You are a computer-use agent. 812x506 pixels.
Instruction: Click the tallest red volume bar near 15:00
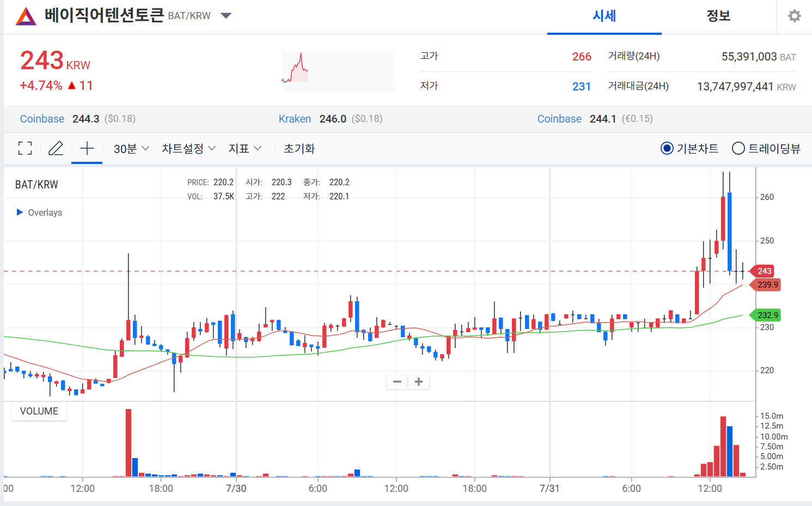tap(129, 443)
